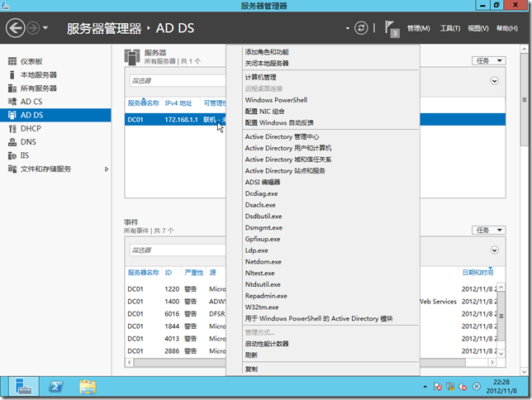
Task: Select event row with ID 4013
Action: point(175,339)
